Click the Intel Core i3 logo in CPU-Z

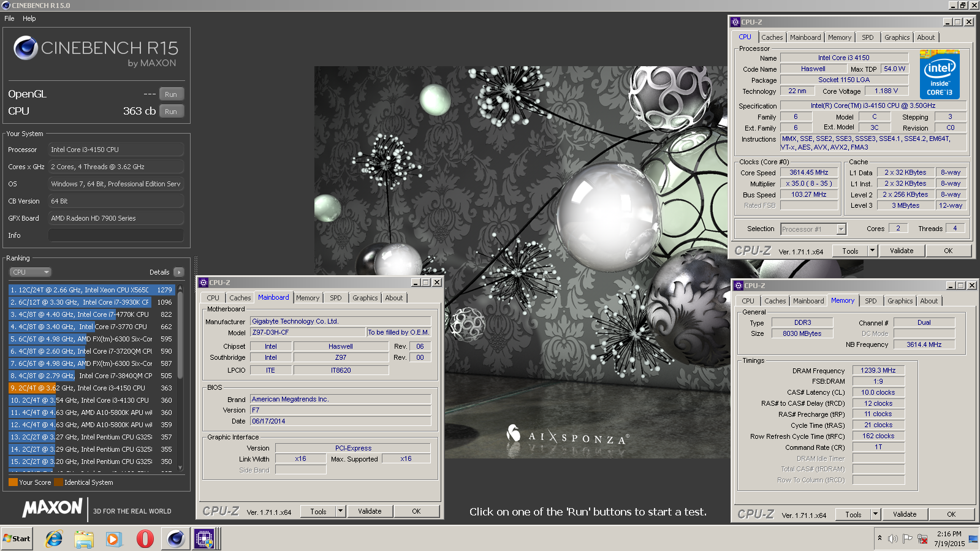pos(940,75)
